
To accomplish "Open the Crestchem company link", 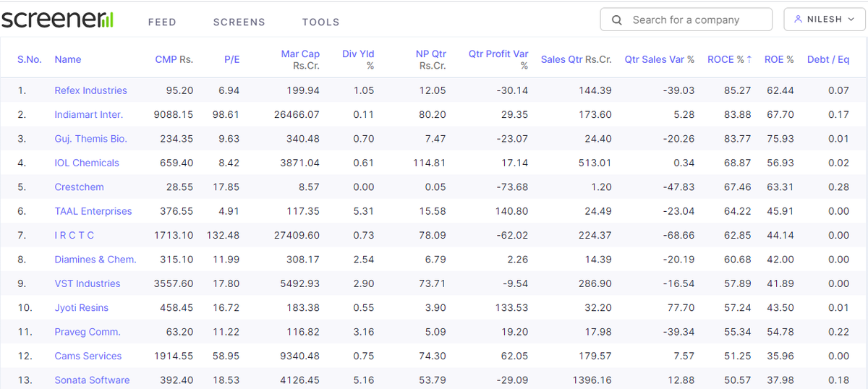I will (79, 187).
